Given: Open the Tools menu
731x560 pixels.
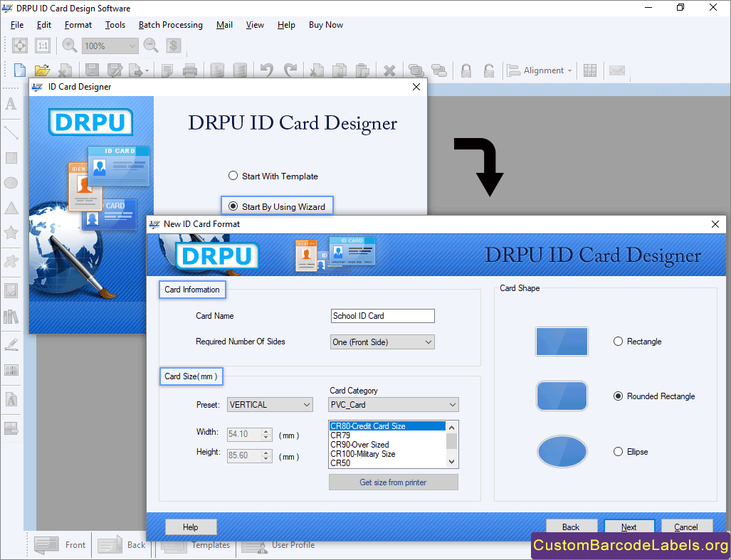Looking at the screenshot, I should 115,25.
